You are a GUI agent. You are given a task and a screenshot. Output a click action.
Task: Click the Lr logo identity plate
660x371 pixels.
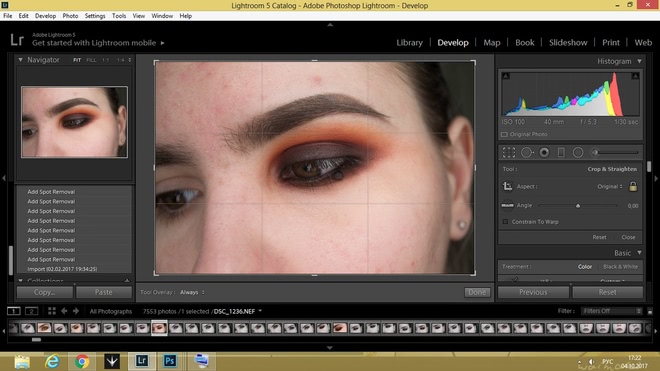[x=17, y=40]
